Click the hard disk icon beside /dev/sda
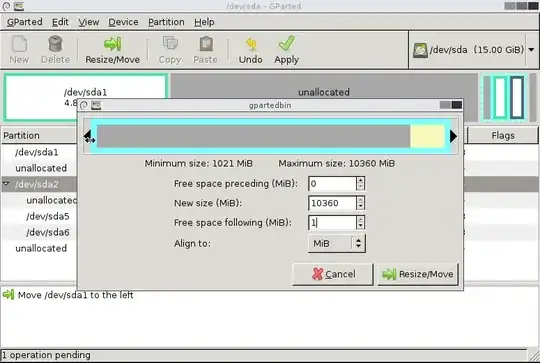The width and height of the screenshot is (540, 363). coord(420,50)
